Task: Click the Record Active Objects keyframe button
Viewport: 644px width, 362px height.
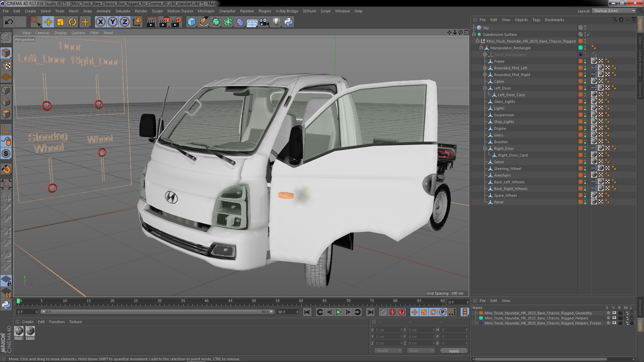Action: click(383, 312)
